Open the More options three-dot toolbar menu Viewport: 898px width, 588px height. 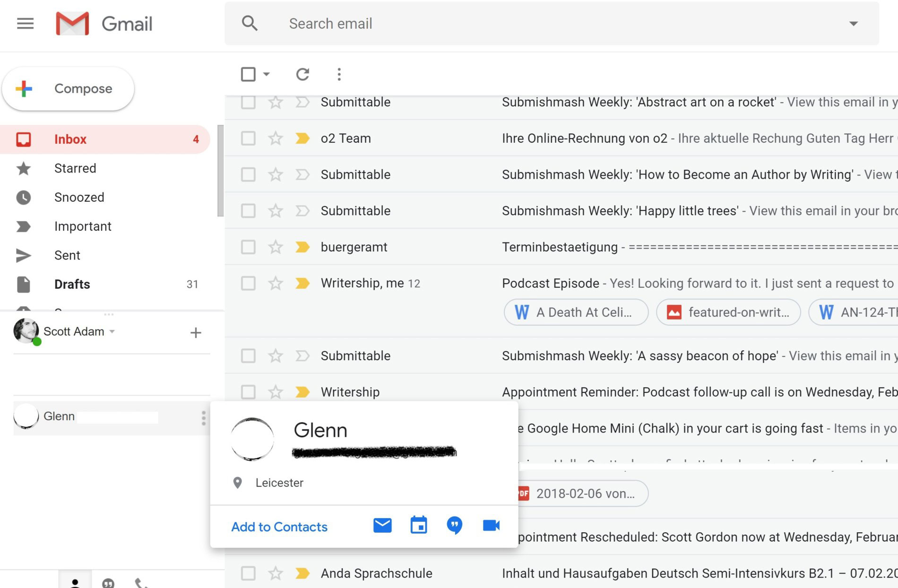339,74
